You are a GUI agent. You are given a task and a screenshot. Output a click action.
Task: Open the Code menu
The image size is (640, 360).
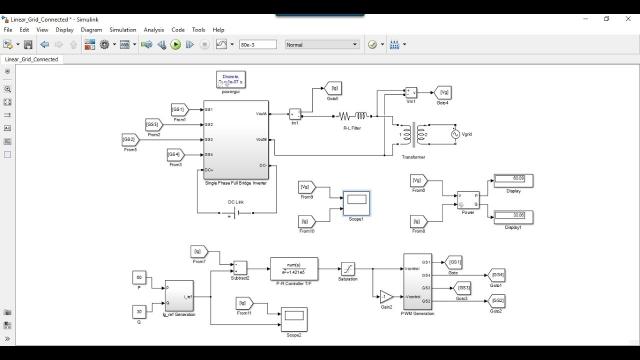coord(178,30)
